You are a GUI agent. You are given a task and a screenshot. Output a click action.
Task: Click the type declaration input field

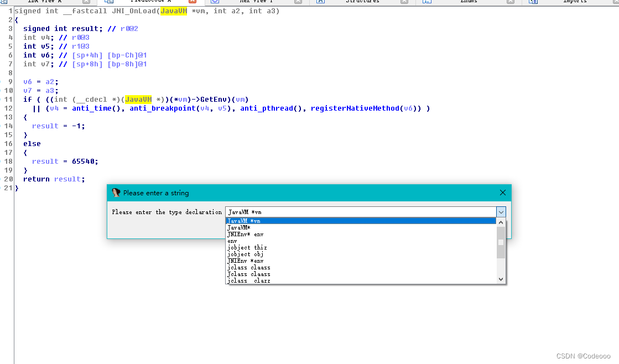click(360, 212)
